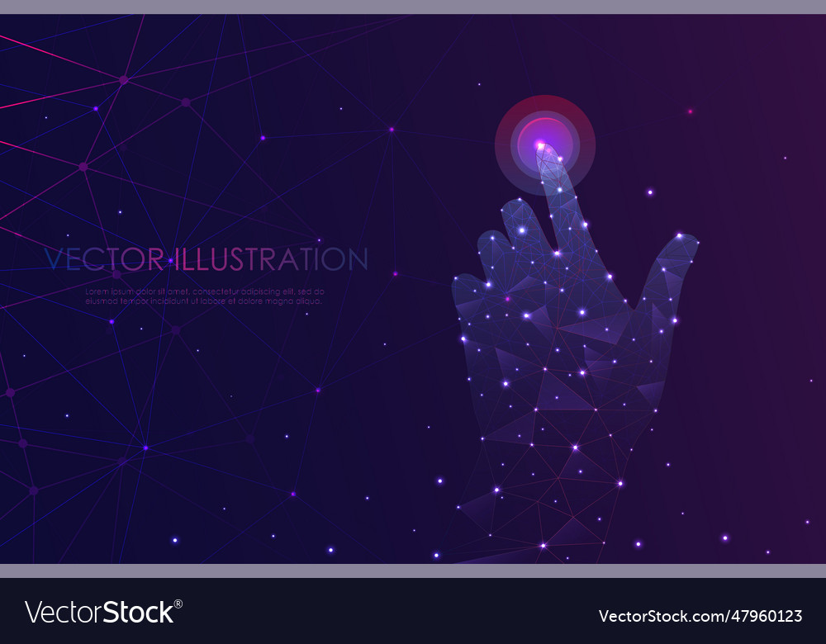Click the VectorStock logo in bottom-left corner
The width and height of the screenshot is (826, 644).
[99, 612]
